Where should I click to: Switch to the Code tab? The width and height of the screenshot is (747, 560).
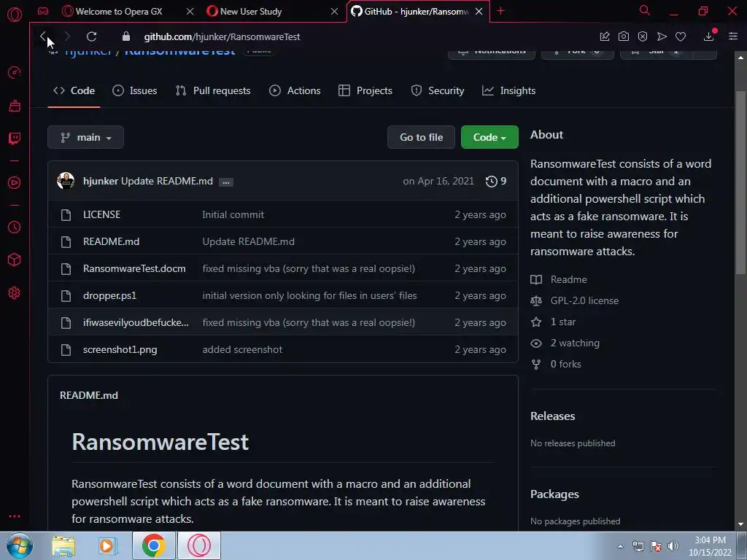coord(74,90)
